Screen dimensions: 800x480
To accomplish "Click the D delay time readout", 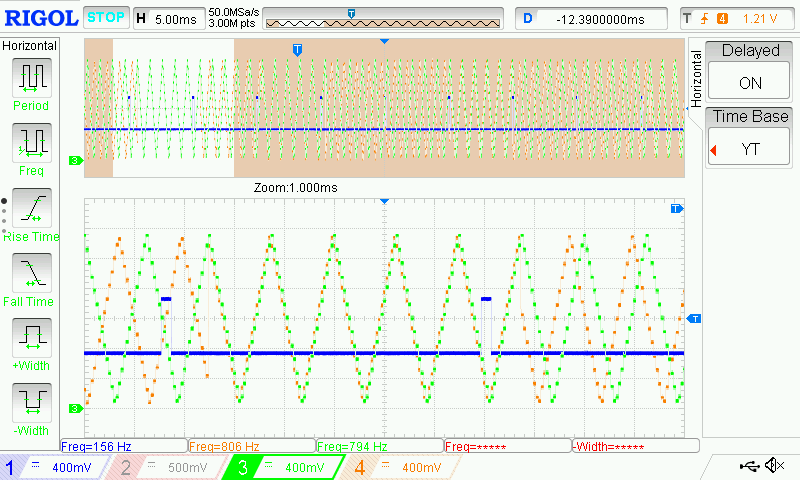I will (591, 19).
